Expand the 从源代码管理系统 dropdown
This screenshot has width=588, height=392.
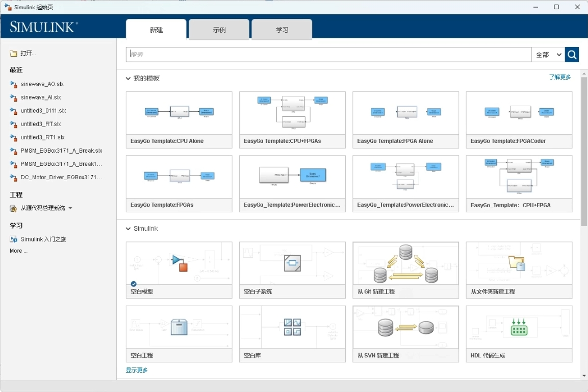point(70,208)
